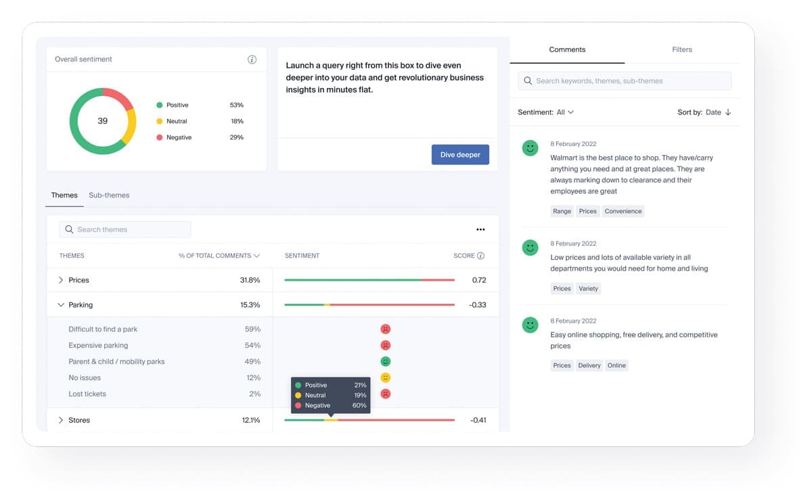812x504 pixels.
Task: Click happy face for Parent & child parks
Action: pyautogui.click(x=385, y=362)
